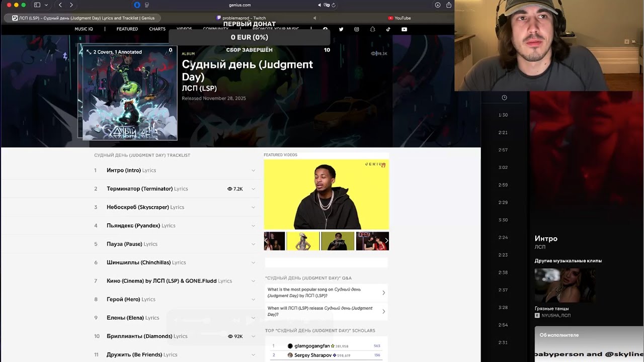
Task: Open the Genius Facebook icon
Action: [x=325, y=29]
